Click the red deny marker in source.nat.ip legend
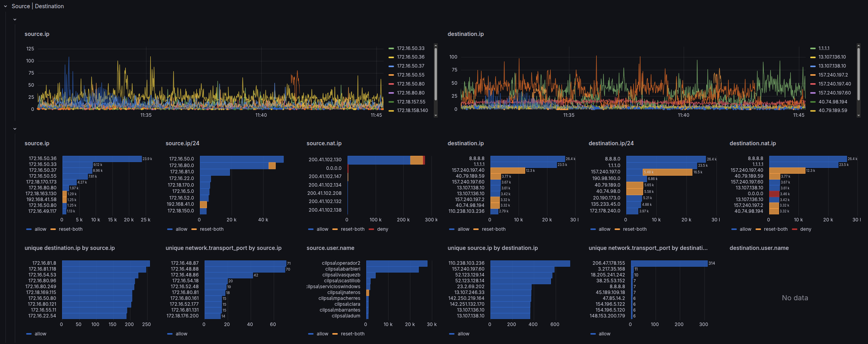The height and width of the screenshot is (344, 868). [x=371, y=229]
